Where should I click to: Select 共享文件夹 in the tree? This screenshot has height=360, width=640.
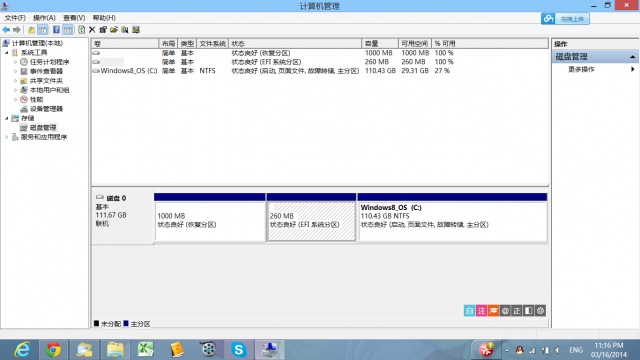(46, 81)
